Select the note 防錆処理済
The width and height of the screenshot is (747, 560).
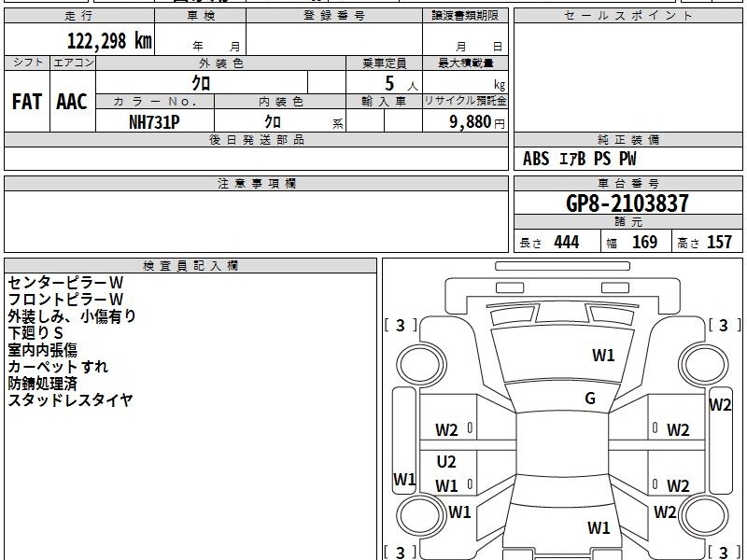42,384
